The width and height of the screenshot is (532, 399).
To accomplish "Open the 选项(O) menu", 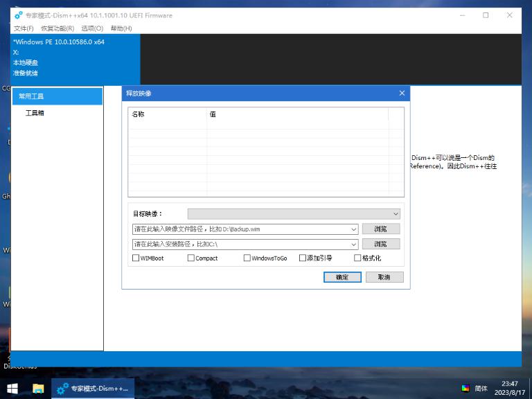I will [92, 28].
